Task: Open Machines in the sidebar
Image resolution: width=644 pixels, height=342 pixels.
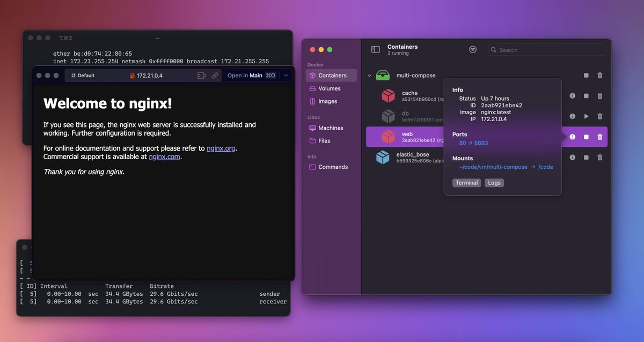Action: 331,128
